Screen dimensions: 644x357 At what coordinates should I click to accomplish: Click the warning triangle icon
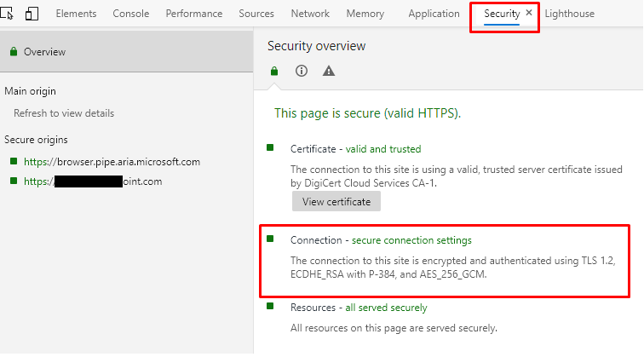[x=329, y=72]
